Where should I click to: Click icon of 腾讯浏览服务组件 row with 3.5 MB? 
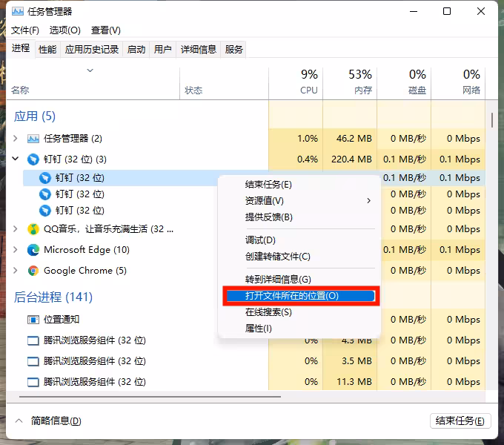33,361
